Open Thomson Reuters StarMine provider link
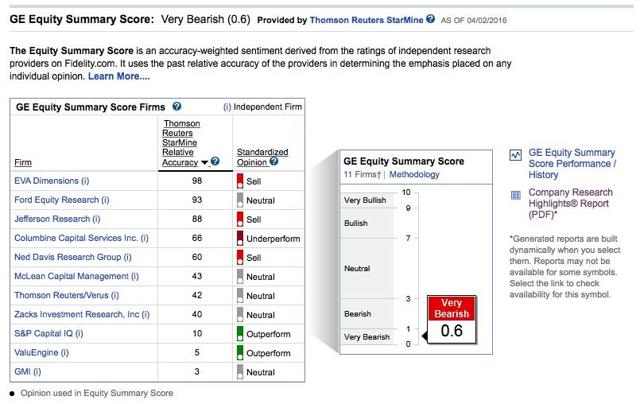 click(x=366, y=20)
